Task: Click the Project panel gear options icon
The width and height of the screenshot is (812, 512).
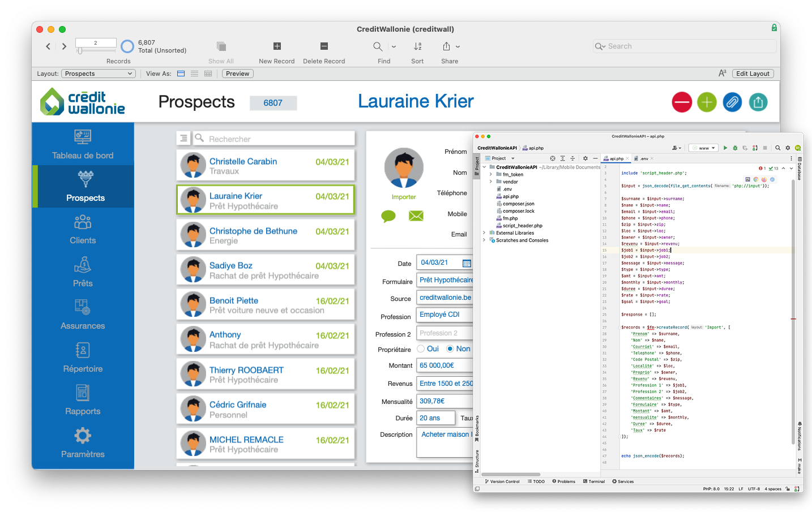Action: pos(586,158)
